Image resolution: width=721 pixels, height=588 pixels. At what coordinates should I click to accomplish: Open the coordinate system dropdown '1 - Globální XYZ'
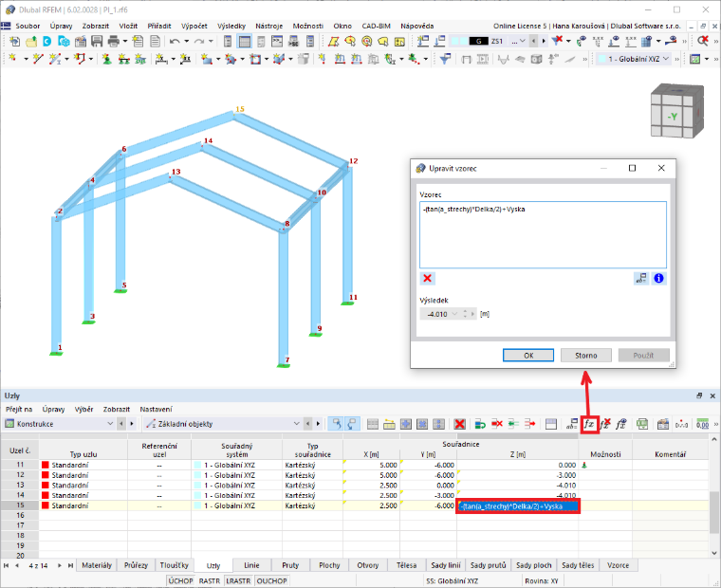click(634, 59)
